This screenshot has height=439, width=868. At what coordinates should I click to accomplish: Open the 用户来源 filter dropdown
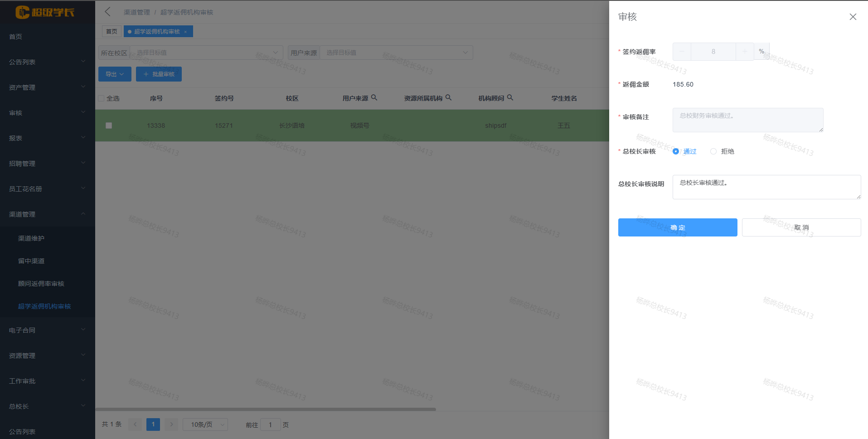click(x=396, y=53)
